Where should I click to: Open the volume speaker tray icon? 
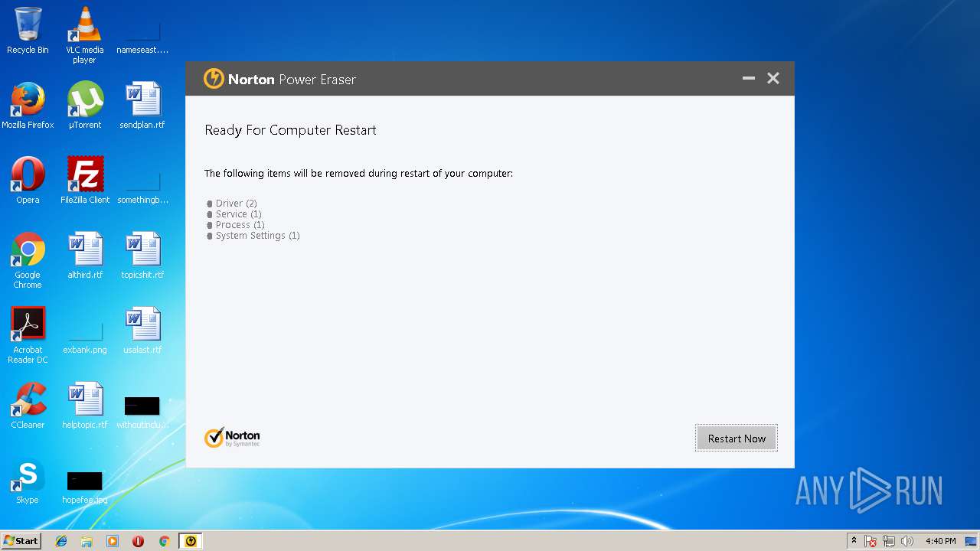tap(907, 541)
